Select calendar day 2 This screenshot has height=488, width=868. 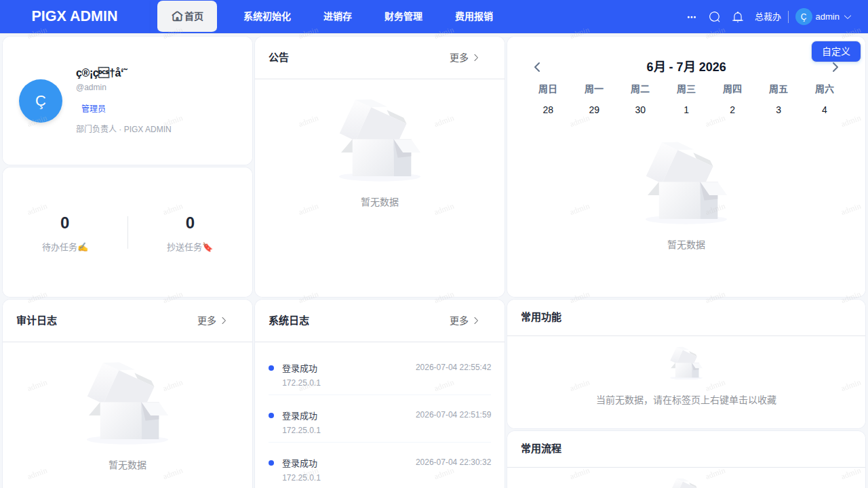tap(732, 110)
